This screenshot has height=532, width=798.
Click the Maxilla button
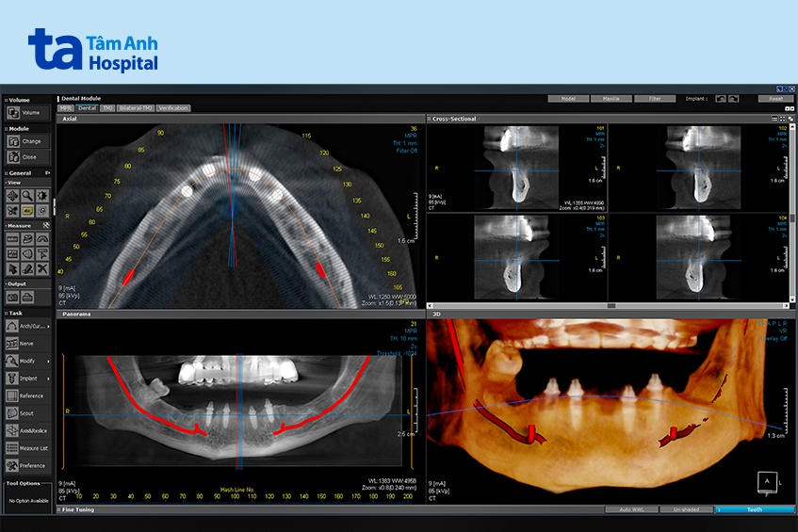coord(611,98)
